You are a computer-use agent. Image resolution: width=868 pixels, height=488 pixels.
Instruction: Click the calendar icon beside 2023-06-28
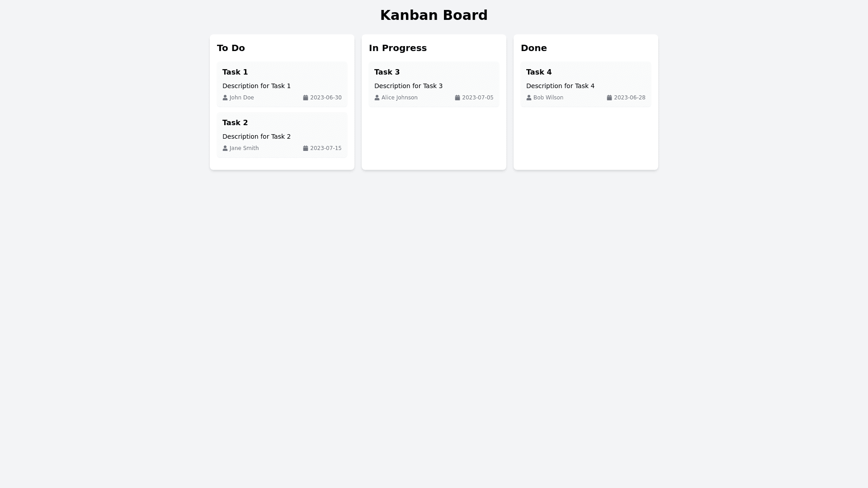[609, 98]
